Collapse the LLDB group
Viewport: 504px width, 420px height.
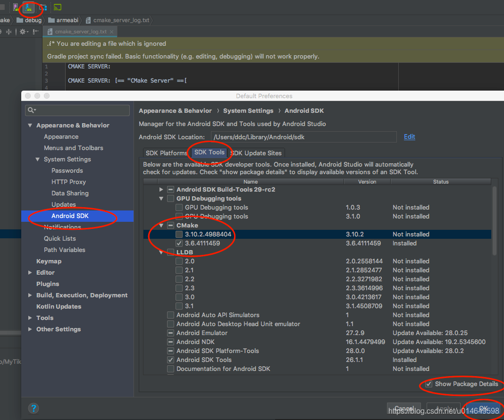pyautogui.click(x=161, y=252)
